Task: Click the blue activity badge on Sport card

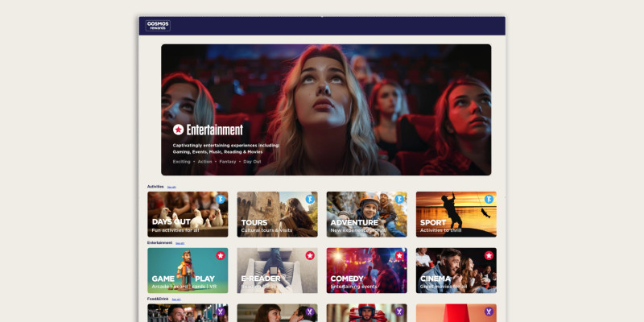Action: coord(489,199)
